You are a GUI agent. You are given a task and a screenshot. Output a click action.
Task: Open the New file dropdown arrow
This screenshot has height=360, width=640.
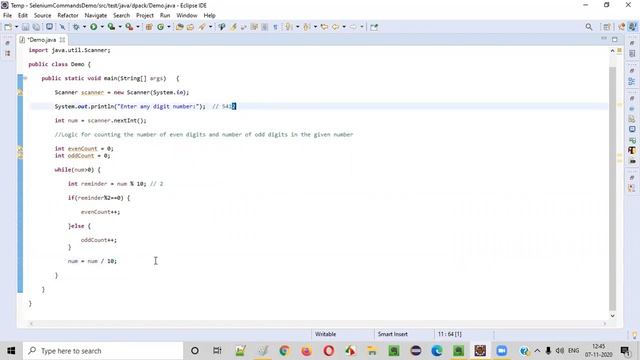[16, 27]
